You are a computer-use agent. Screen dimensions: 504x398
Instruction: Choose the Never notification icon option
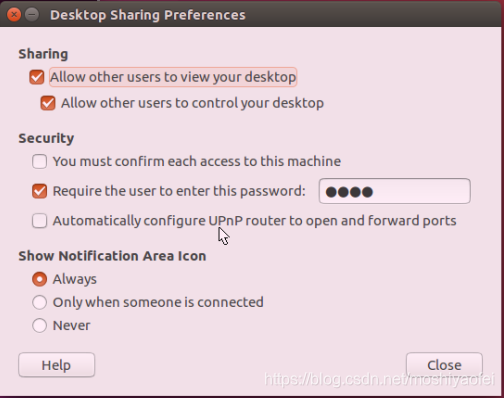[x=39, y=325]
